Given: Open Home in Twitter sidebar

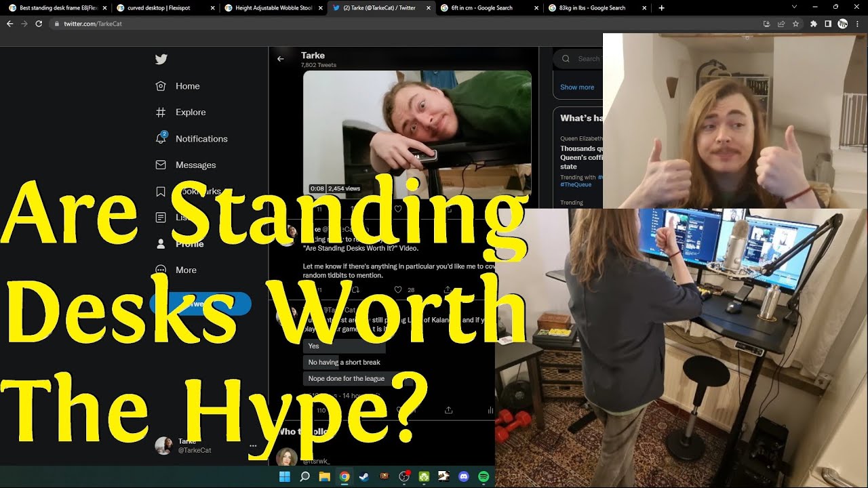Looking at the screenshot, I should [178, 86].
